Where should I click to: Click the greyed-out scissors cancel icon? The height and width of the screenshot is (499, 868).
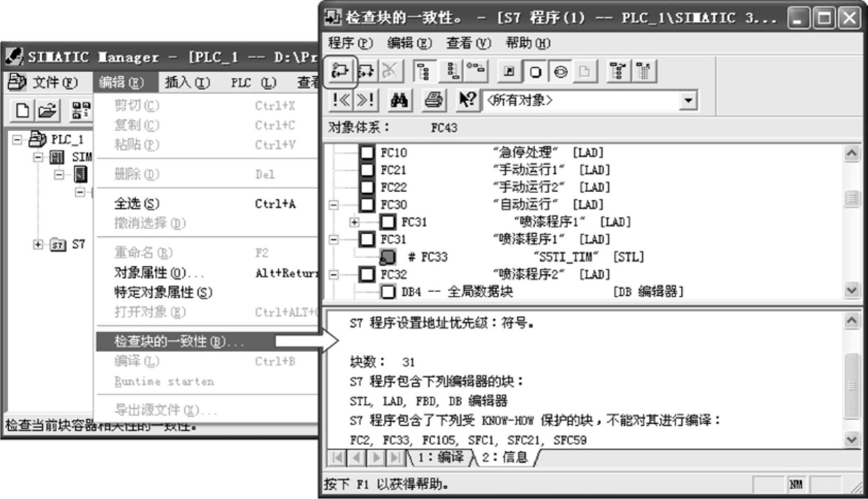390,71
